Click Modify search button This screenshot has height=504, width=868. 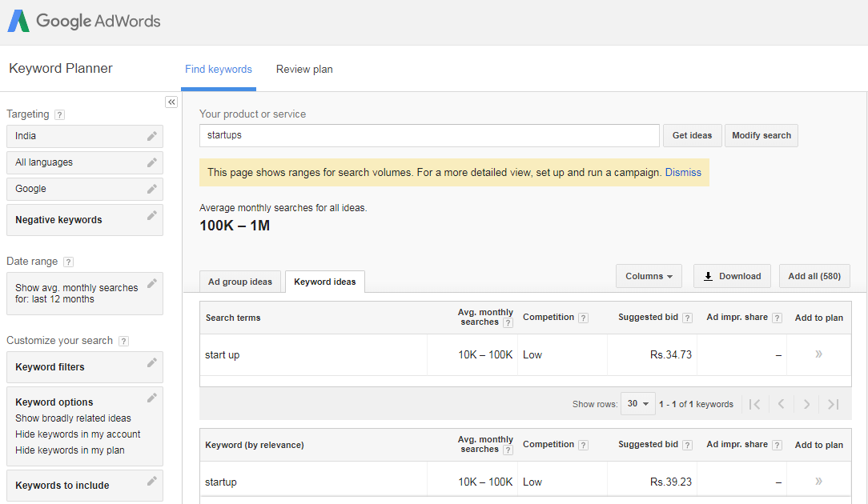pyautogui.click(x=762, y=135)
